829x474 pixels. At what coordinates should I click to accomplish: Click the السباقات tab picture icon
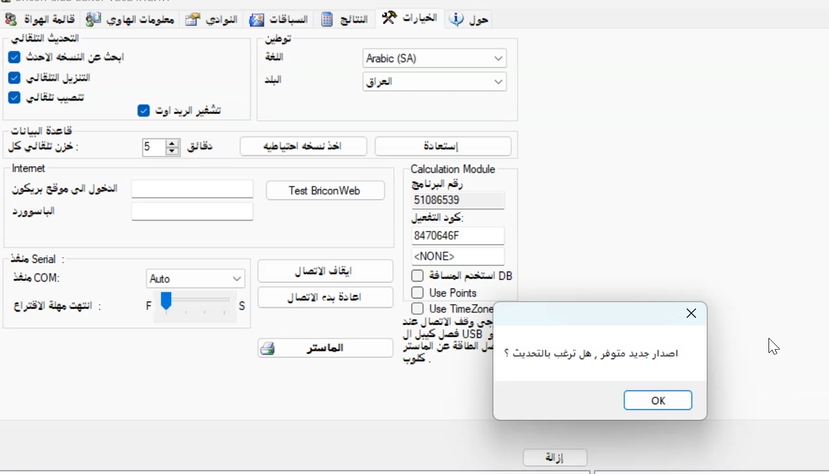(257, 20)
